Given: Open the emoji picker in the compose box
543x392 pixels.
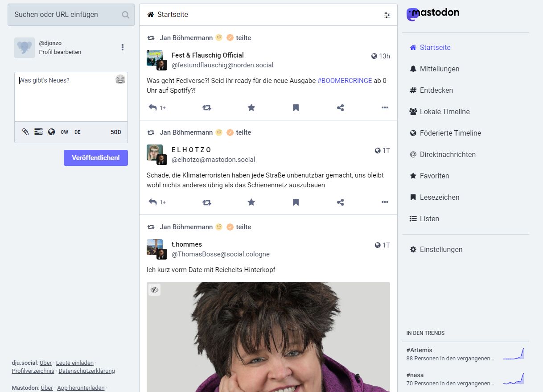Looking at the screenshot, I should pos(120,80).
